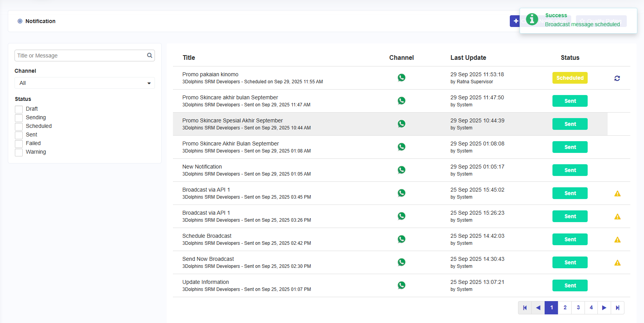Jump to last page in pagination
This screenshot has width=644, height=323.
coord(617,308)
